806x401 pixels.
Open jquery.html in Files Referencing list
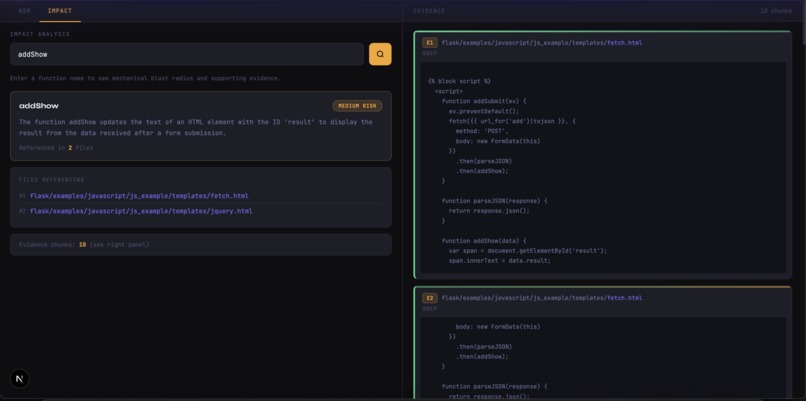pos(141,211)
